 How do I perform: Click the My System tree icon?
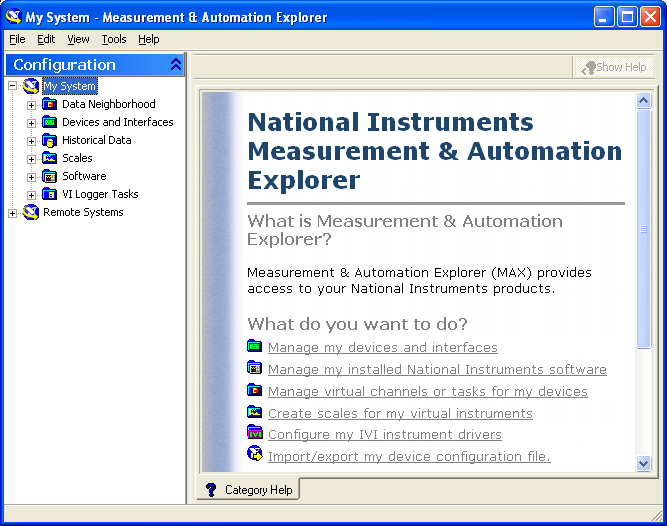tap(31, 86)
